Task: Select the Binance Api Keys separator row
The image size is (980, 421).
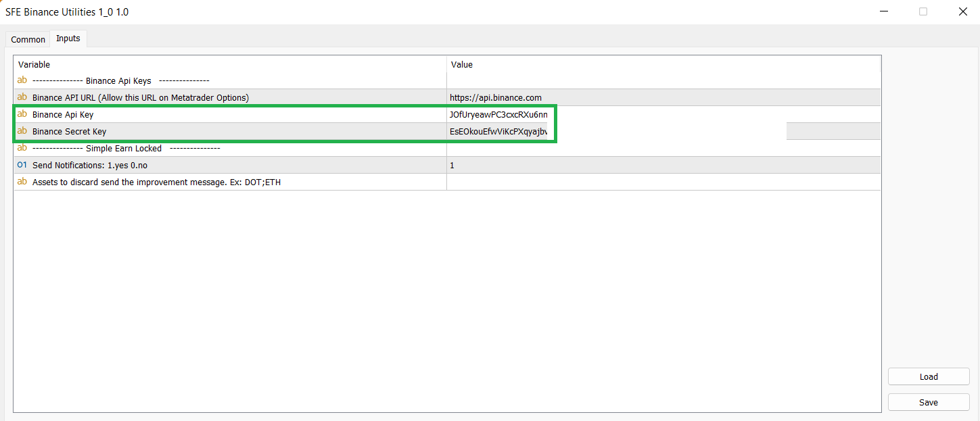Action: pos(447,80)
